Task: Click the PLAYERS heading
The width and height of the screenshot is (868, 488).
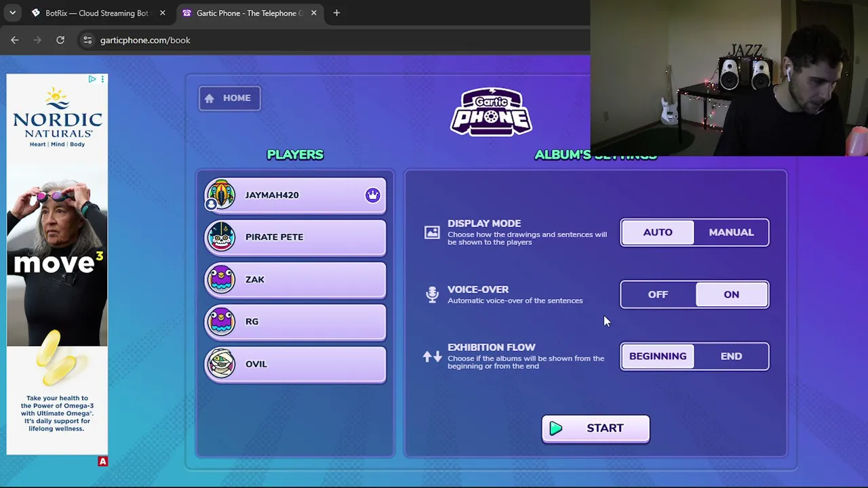Action: pos(295,155)
